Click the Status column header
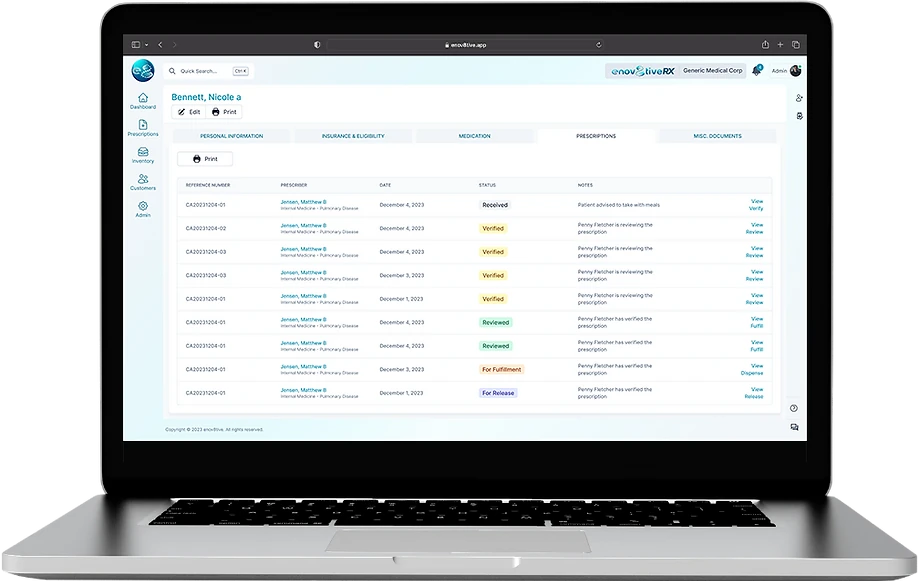Viewport: 919px width, 581px height. pyautogui.click(x=487, y=185)
